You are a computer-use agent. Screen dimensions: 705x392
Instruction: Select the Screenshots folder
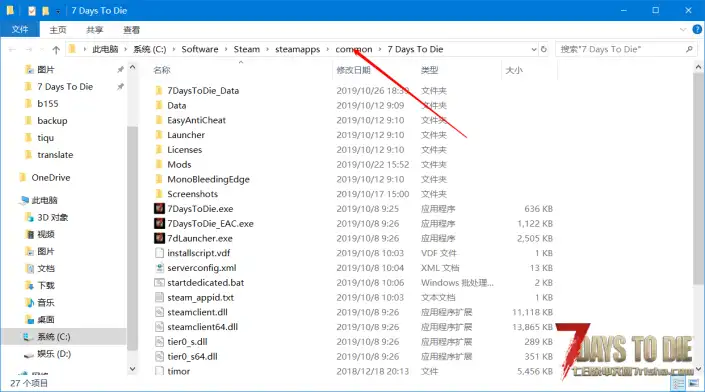[x=192, y=194]
